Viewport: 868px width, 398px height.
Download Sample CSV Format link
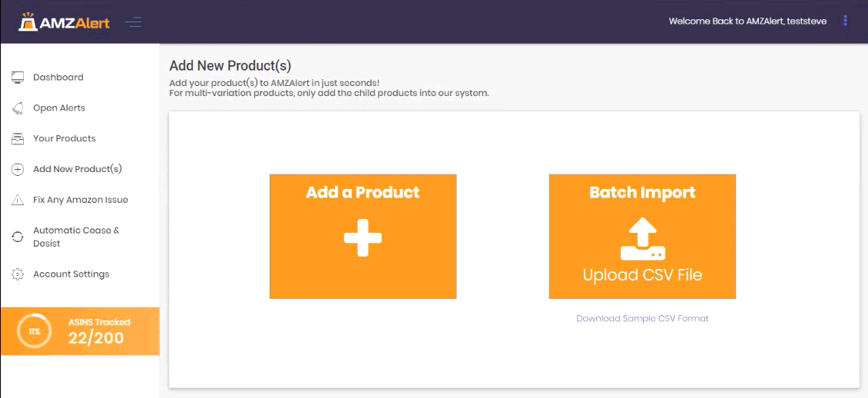coord(642,319)
